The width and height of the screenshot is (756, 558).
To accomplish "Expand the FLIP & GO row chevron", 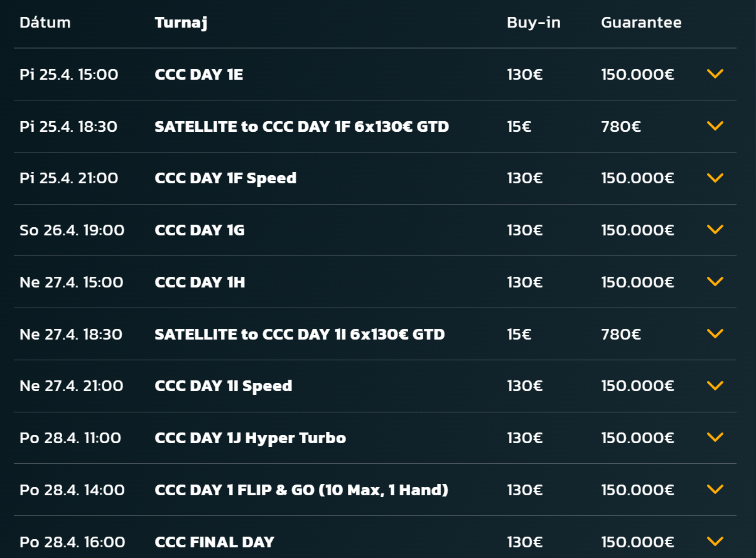I will click(x=715, y=489).
